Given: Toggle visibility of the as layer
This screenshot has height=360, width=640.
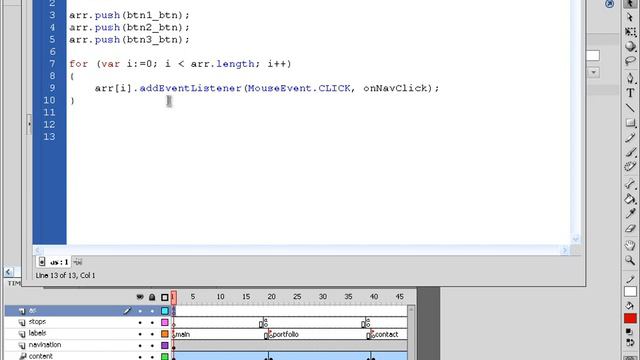Looking at the screenshot, I should click(x=140, y=311).
